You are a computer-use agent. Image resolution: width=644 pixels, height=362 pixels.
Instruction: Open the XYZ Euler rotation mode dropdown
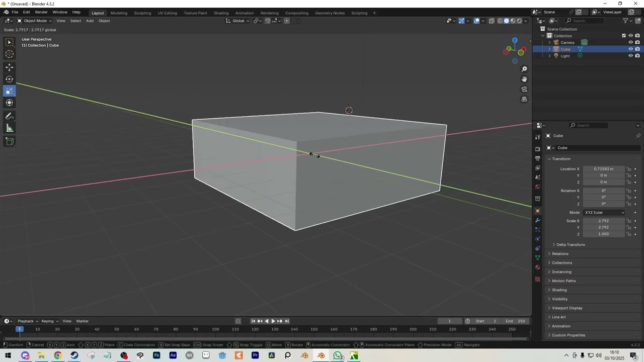coord(604,212)
